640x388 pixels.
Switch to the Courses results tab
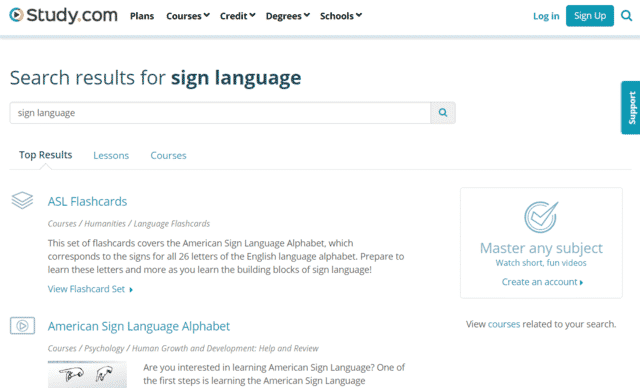[x=168, y=155]
